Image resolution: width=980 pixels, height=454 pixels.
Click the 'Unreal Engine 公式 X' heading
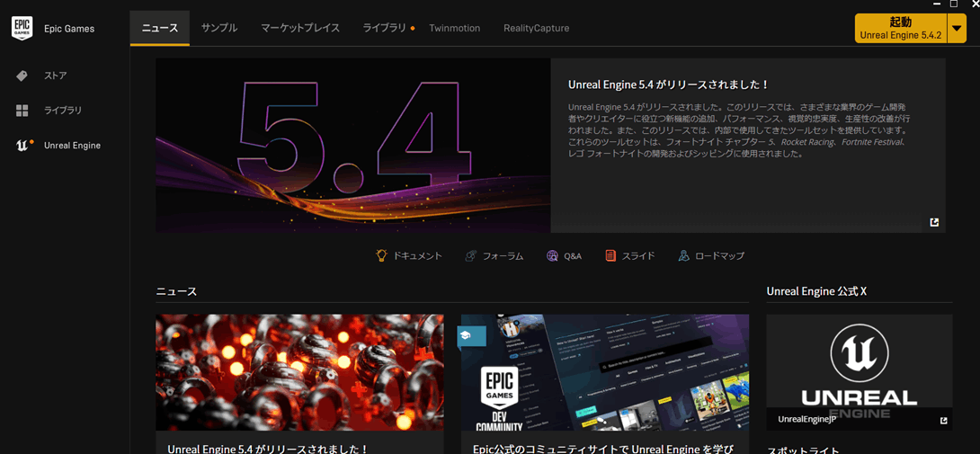point(816,291)
